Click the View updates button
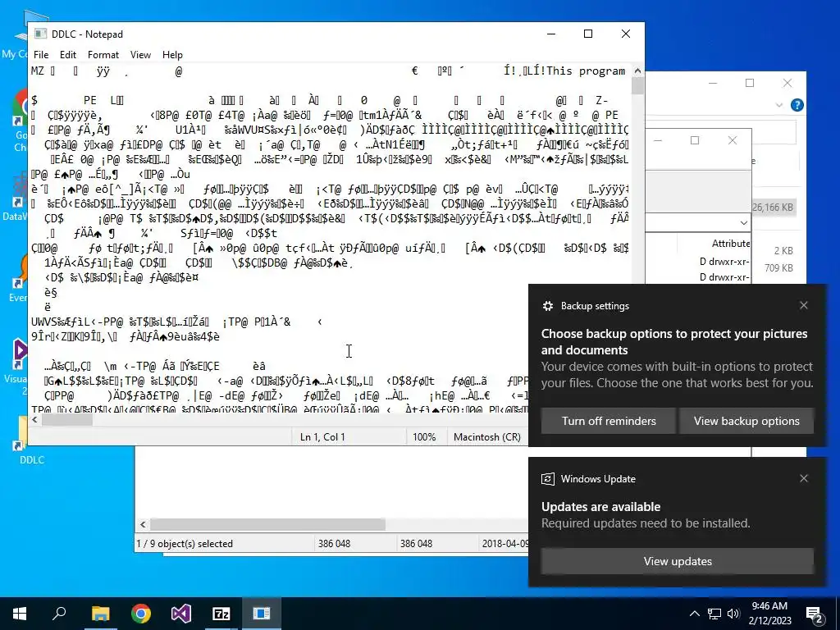This screenshot has width=840, height=630. (x=677, y=561)
